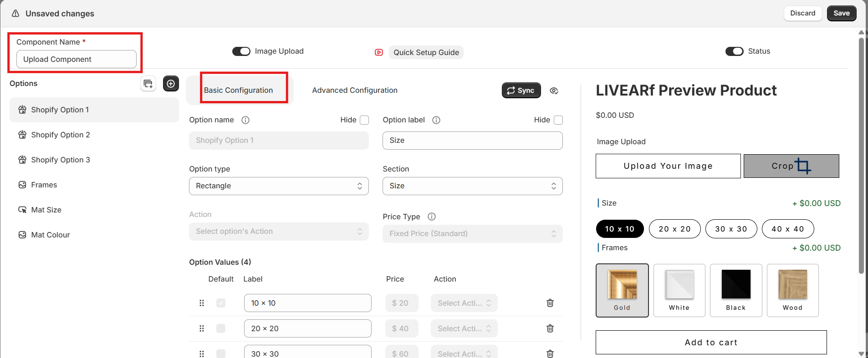
Task: Select Shopify Option 1 in options list
Action: [x=94, y=110]
